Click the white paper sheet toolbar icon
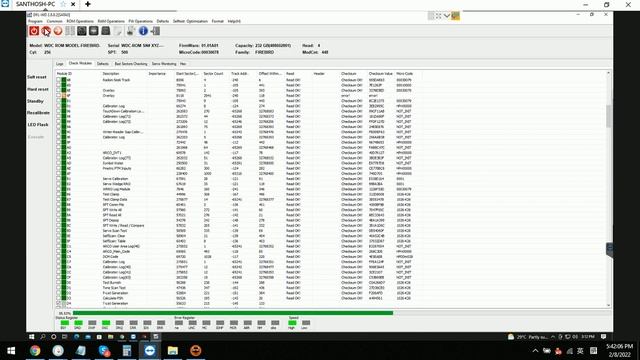The width and height of the screenshot is (640, 360). click(x=118, y=31)
